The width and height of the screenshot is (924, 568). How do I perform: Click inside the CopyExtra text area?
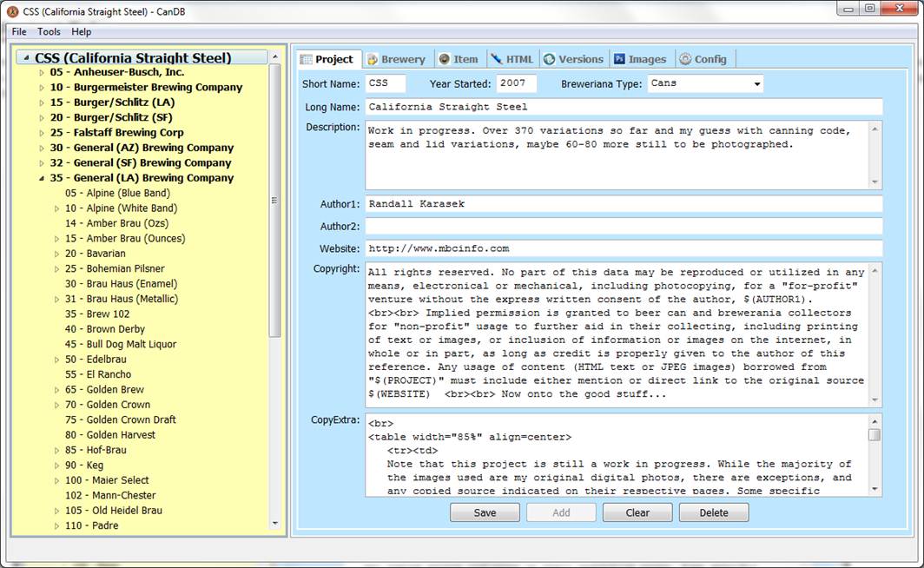(617, 455)
